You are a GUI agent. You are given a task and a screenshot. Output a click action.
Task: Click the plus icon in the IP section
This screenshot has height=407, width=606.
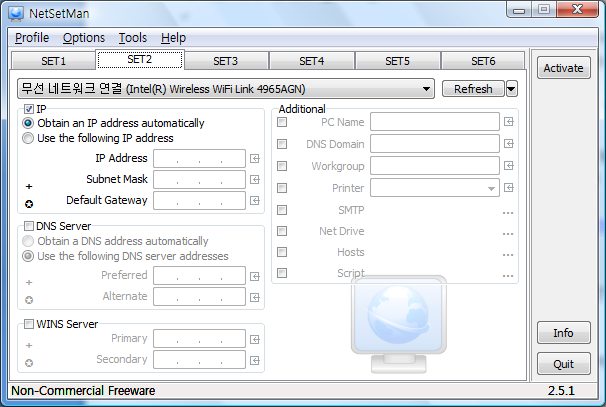point(29,187)
